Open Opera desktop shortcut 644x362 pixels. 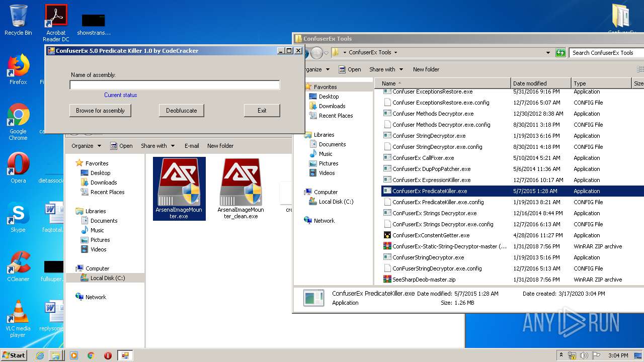tap(18, 168)
